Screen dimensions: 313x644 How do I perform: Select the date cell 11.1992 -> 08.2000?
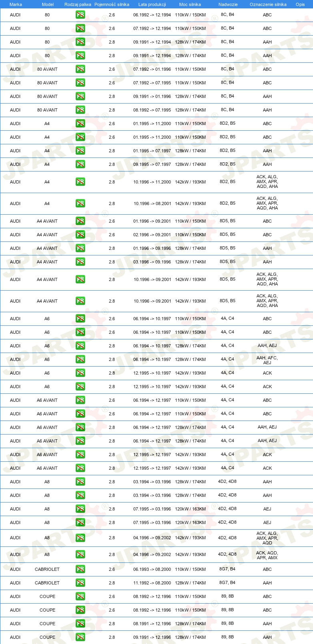pyautogui.click(x=152, y=583)
